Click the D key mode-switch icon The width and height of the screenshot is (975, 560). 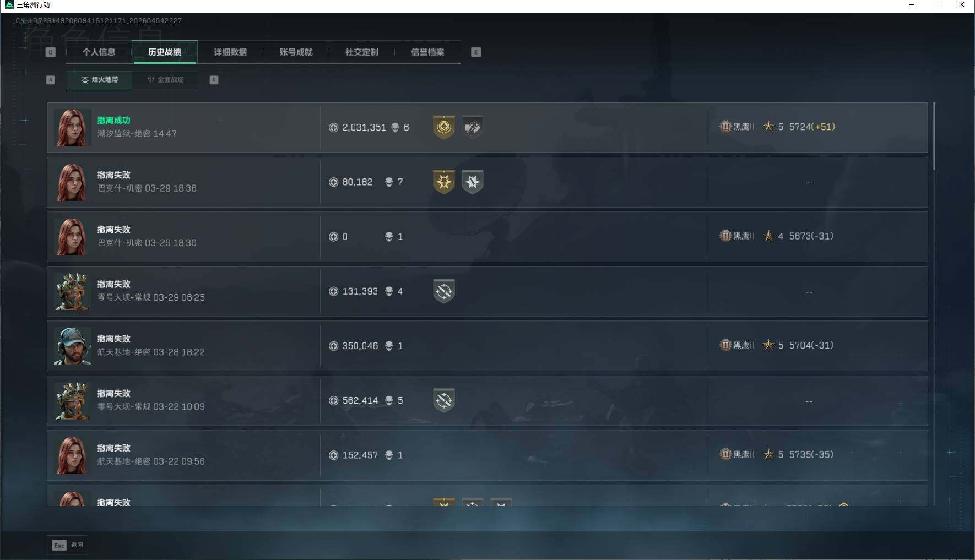(214, 80)
